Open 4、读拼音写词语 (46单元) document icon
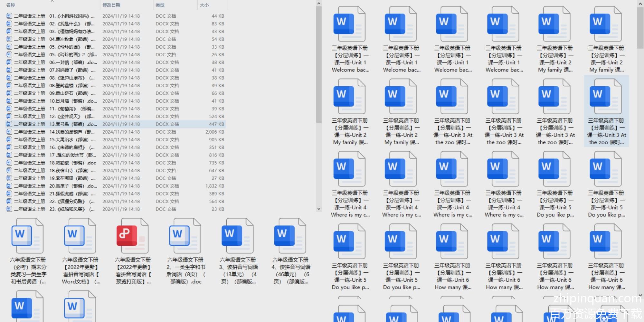Screen dimensions: 644x322 [290, 237]
